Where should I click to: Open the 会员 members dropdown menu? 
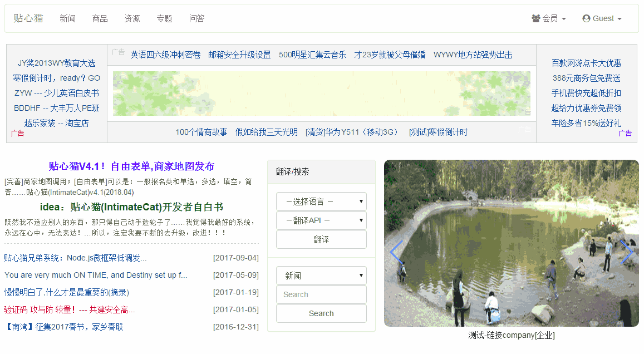(549, 18)
